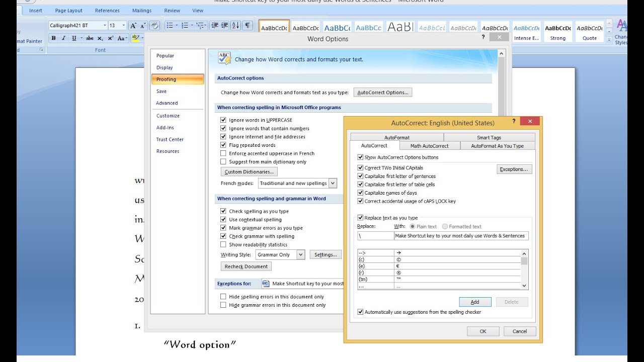Viewport: 644px width, 362px height.
Task: Toggle Use contextual spelling checkbox
Action: point(223,220)
